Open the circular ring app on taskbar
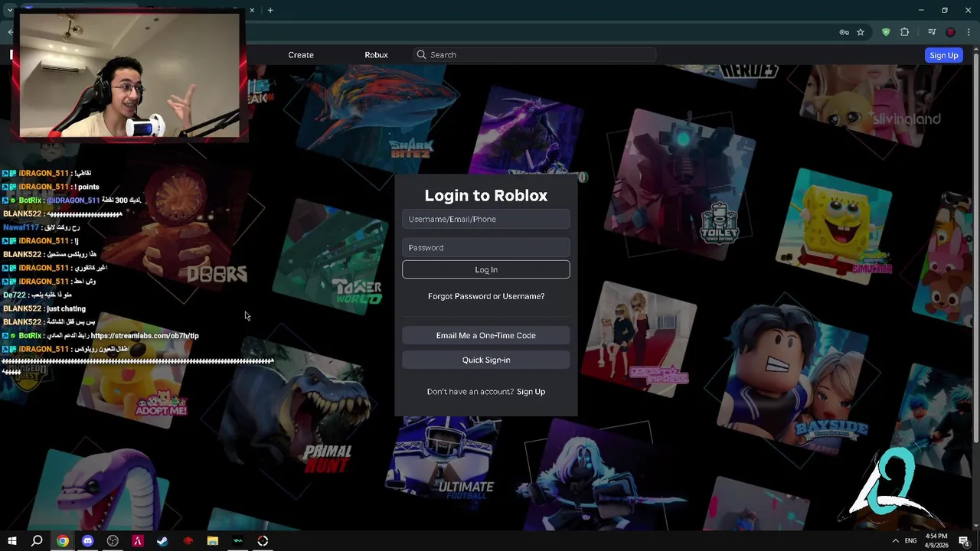Viewport: 980px width, 551px height. coord(263,541)
